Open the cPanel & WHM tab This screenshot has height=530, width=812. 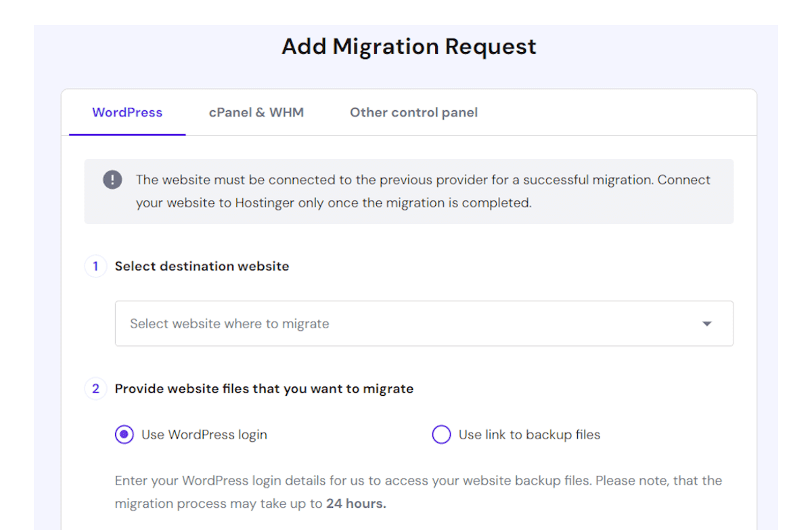(x=256, y=112)
